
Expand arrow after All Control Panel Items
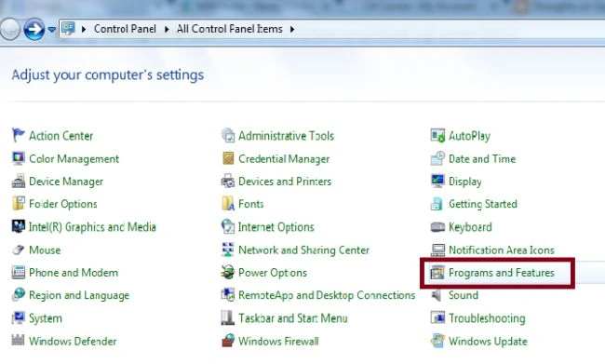292,29
